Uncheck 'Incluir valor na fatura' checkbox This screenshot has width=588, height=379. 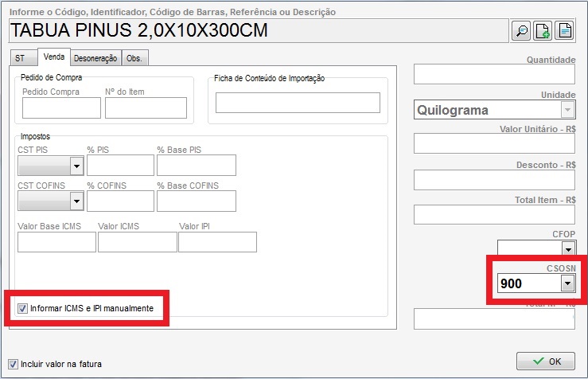[x=13, y=364]
